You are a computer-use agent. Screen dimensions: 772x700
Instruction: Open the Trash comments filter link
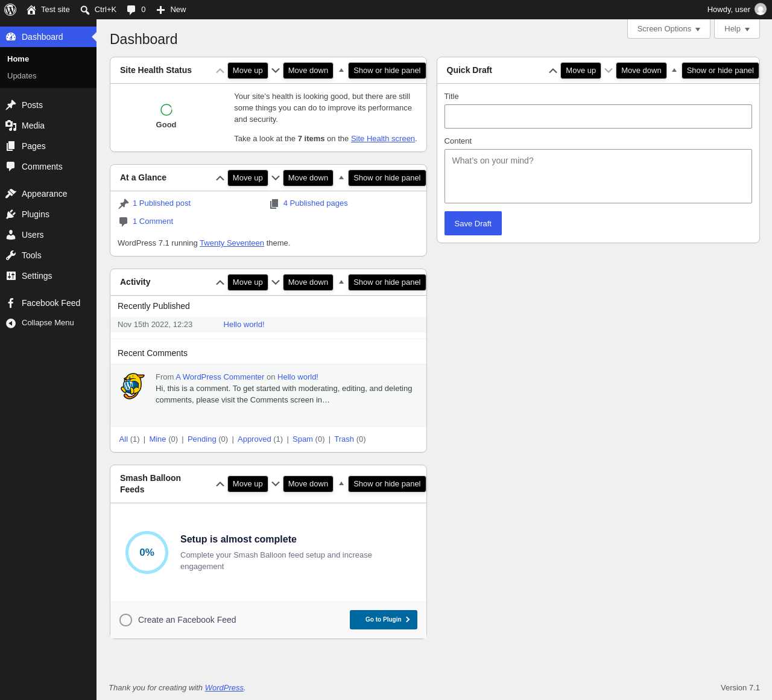344,439
